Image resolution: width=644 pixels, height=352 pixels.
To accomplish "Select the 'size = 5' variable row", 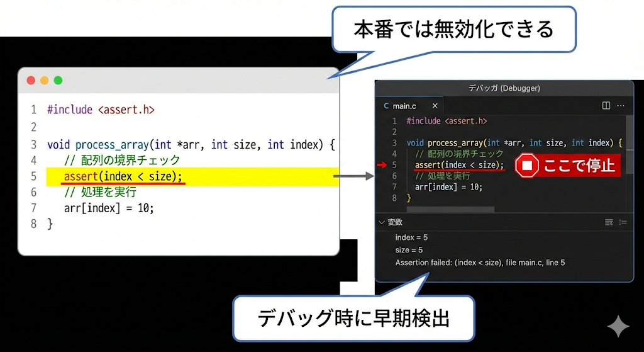I will [409, 250].
